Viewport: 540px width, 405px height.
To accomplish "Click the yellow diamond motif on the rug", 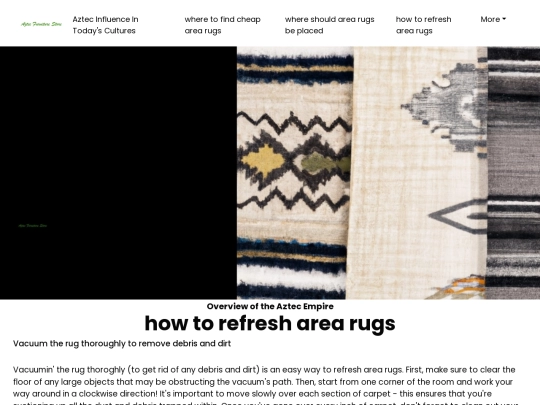I will coord(263,160).
